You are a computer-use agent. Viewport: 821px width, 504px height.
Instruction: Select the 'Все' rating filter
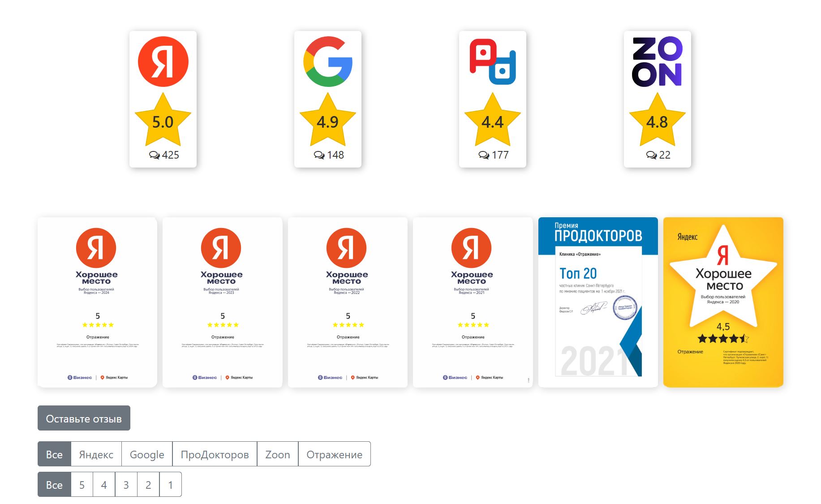54,484
